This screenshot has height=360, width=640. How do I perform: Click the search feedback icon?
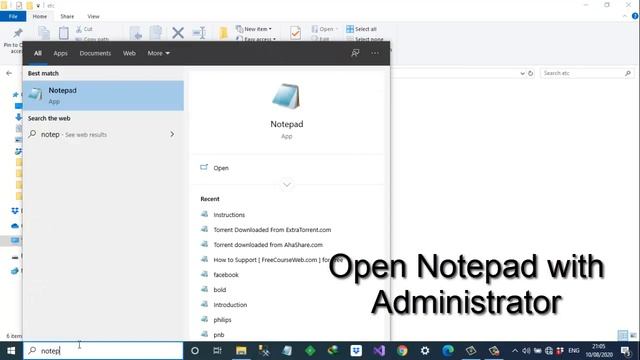tap(355, 53)
